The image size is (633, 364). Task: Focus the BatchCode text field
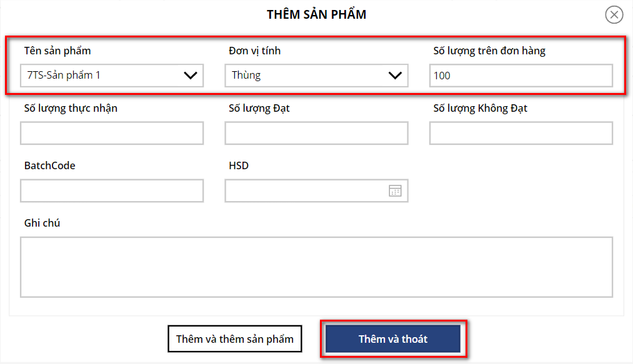[112, 190]
